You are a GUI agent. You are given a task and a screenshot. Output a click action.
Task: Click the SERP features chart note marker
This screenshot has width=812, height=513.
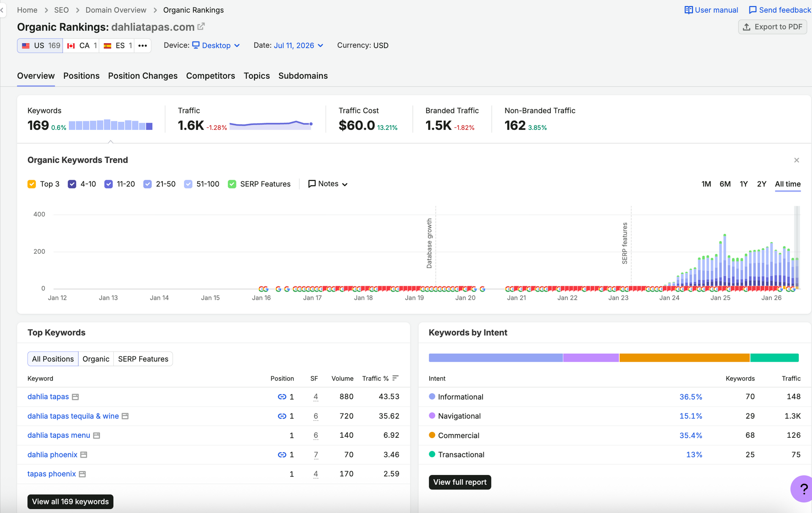click(625, 243)
